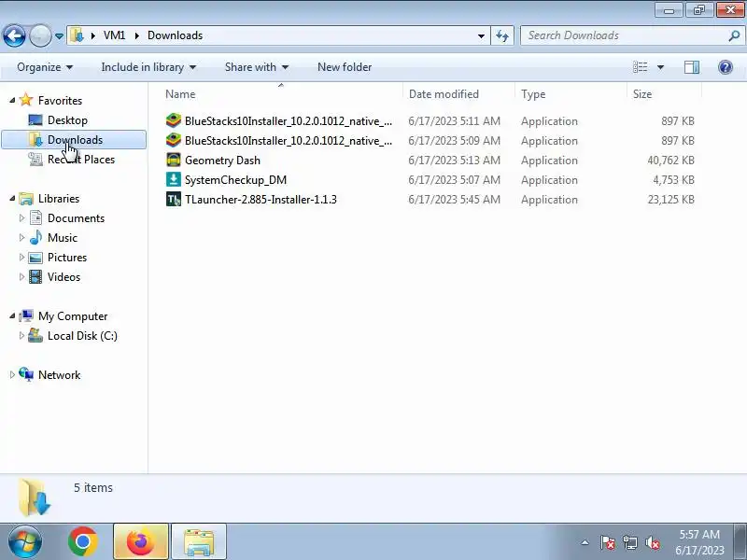747x560 pixels.
Task: Show hidden tray icons arrow
Action: pos(585,542)
